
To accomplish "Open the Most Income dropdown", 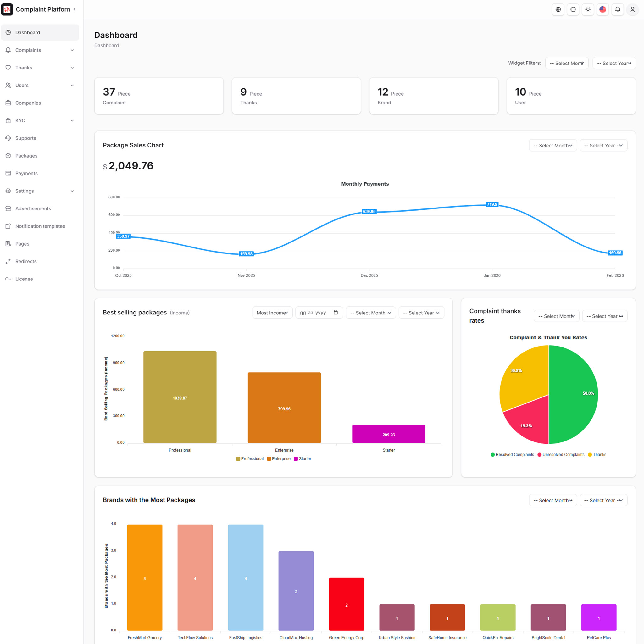I will pos(272,313).
